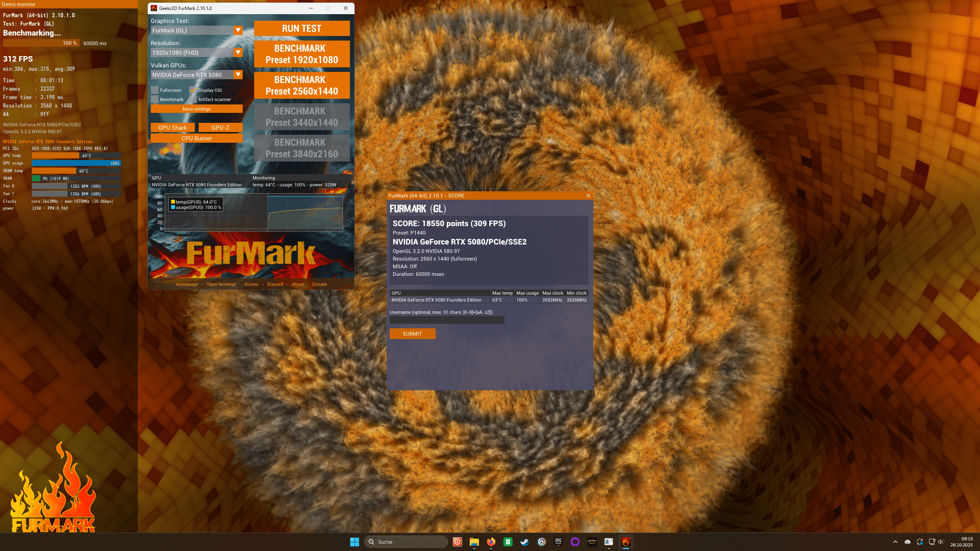Click the Open terminal footer link

tap(221, 284)
